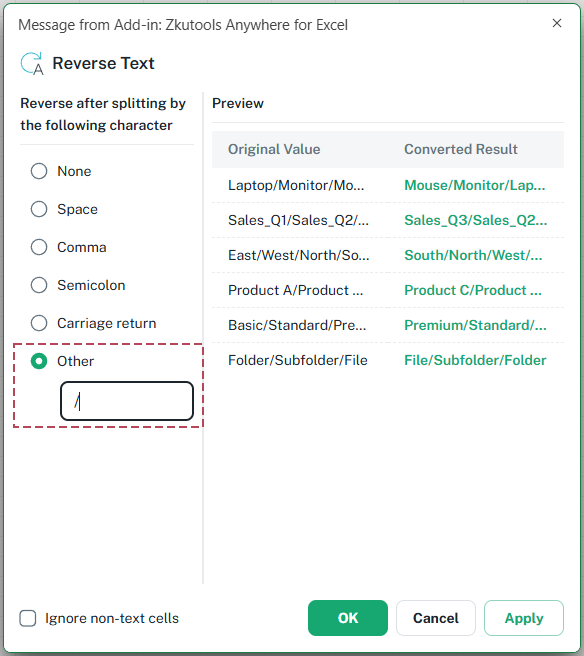Click the Cancel button

pyautogui.click(x=435, y=618)
